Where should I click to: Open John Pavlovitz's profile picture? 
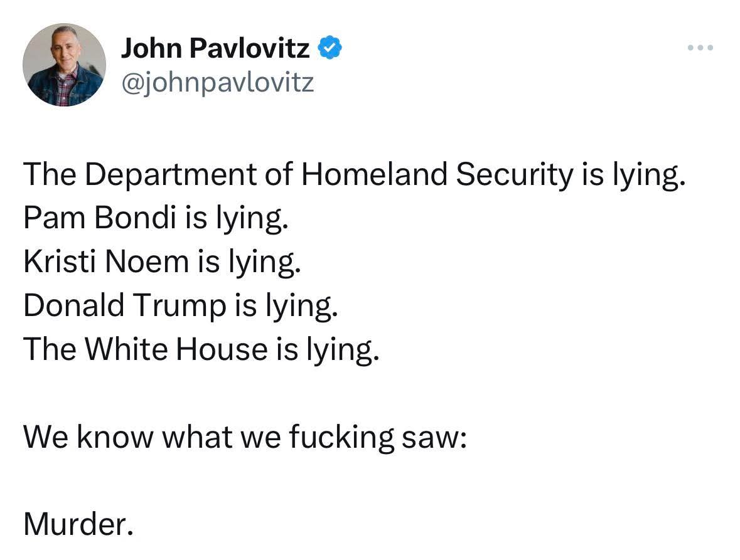(x=64, y=65)
